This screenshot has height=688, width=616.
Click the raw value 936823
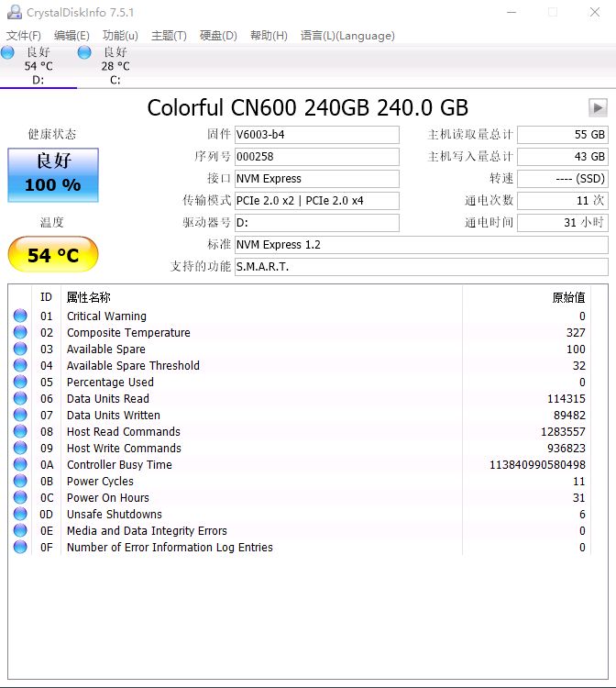click(566, 448)
